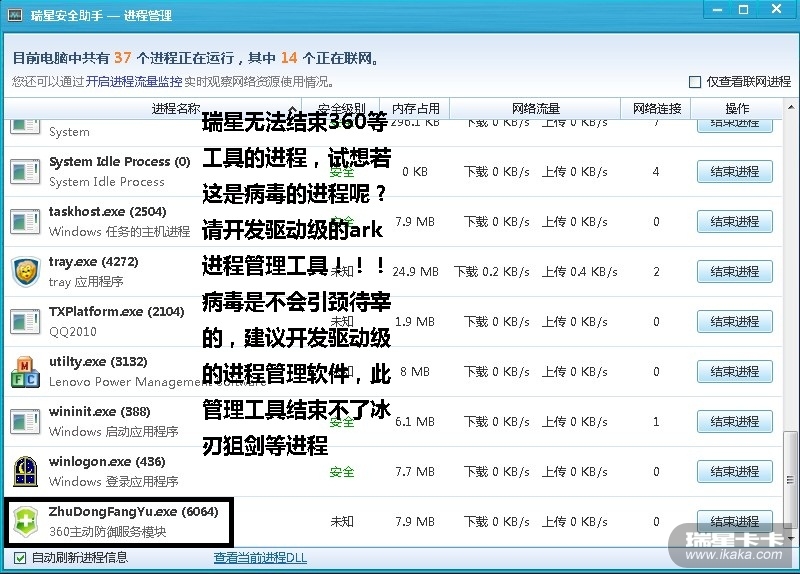Sort by 进程名称 column header
The width and height of the screenshot is (800, 574).
point(153,108)
